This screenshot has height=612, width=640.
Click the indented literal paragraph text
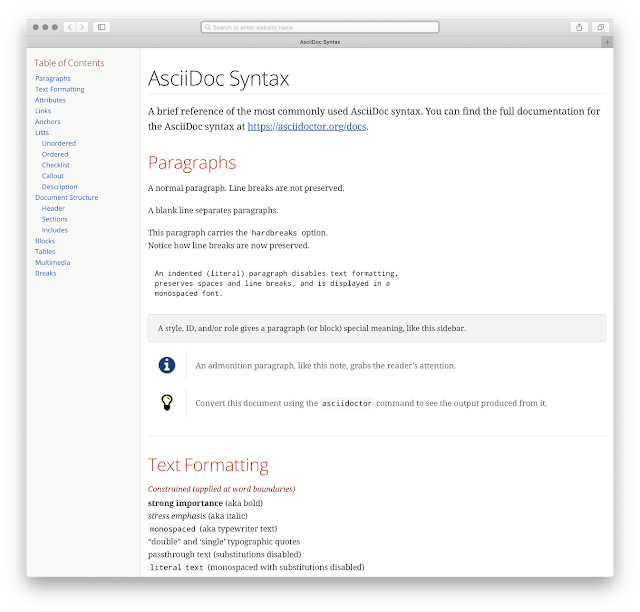point(276,283)
